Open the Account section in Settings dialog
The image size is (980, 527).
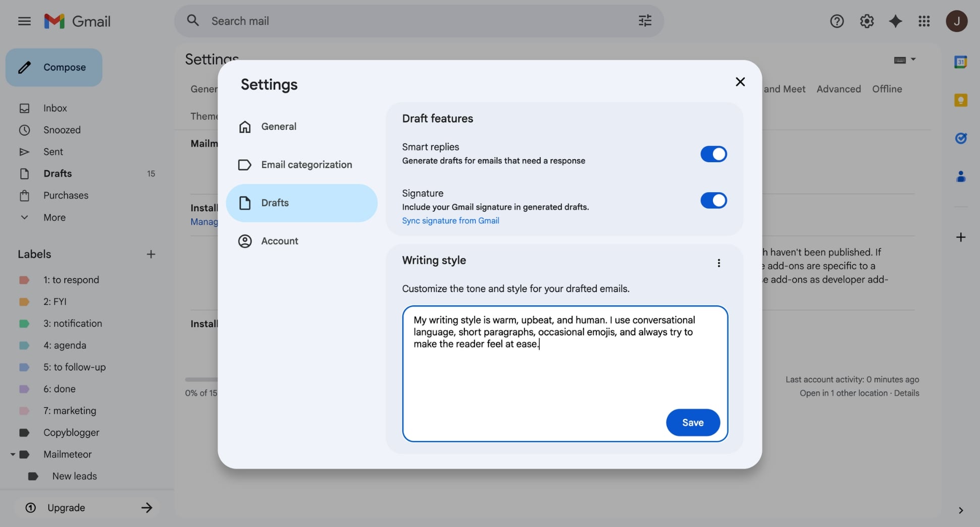click(280, 241)
